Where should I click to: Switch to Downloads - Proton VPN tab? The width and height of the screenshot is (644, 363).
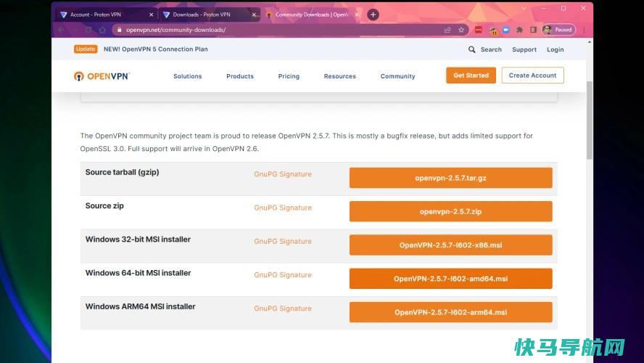[210, 15]
